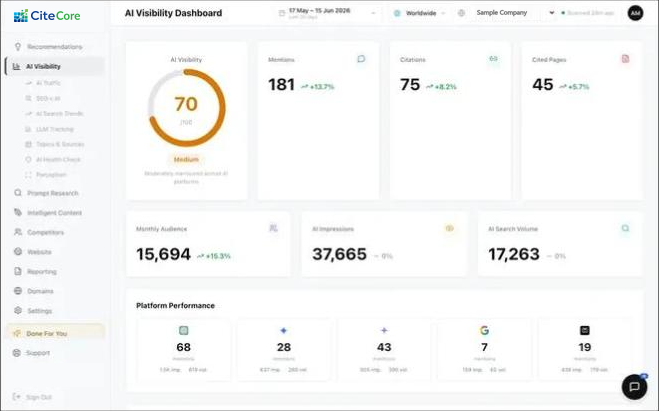659x411 pixels.
Task: Open the Domains section
Action: 55,291
